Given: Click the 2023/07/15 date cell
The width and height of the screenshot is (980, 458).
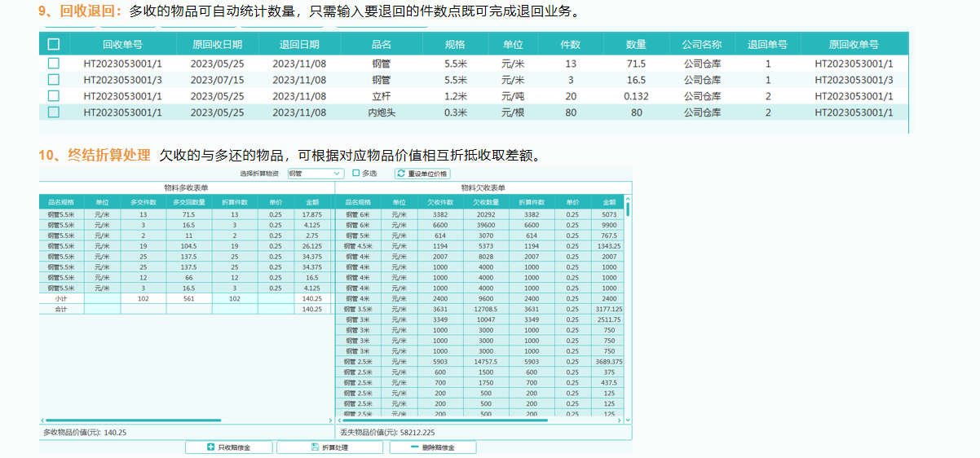Looking at the screenshot, I should 217,80.
